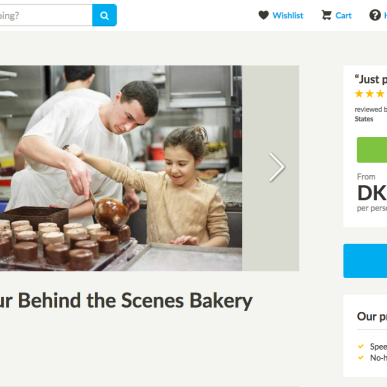Image resolution: width=387 pixels, height=387 pixels.
Task: Open the Cart link
Action: [x=343, y=15]
